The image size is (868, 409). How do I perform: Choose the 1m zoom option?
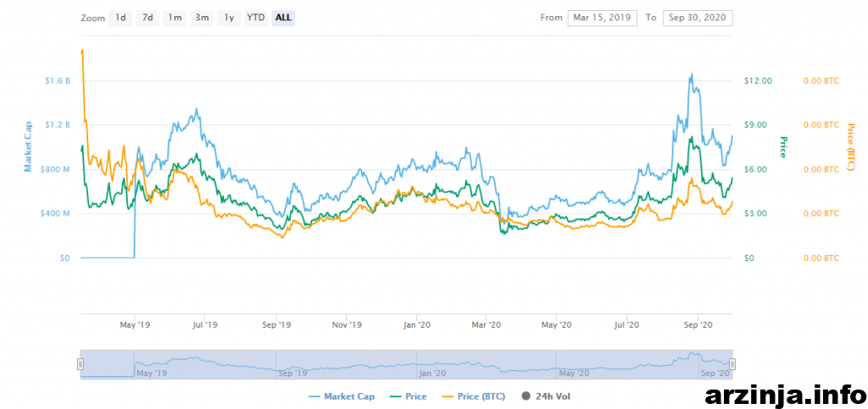click(x=175, y=18)
